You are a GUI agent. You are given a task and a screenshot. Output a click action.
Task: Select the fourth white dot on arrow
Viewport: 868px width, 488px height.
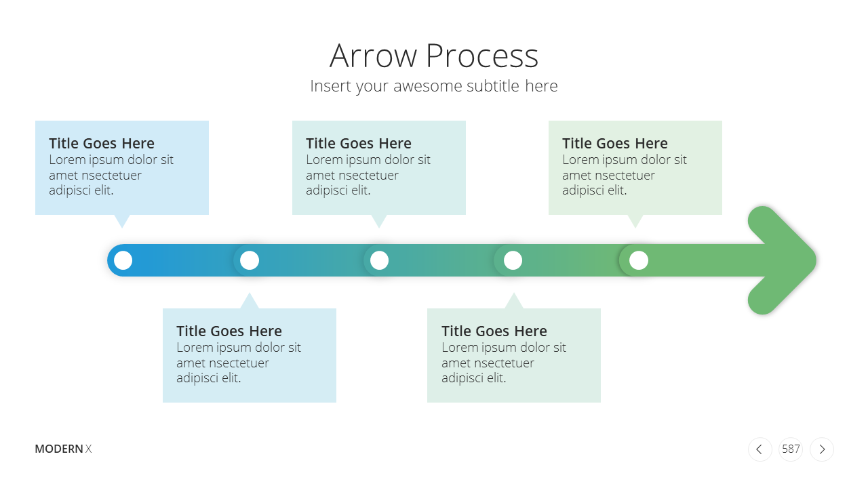pos(513,260)
